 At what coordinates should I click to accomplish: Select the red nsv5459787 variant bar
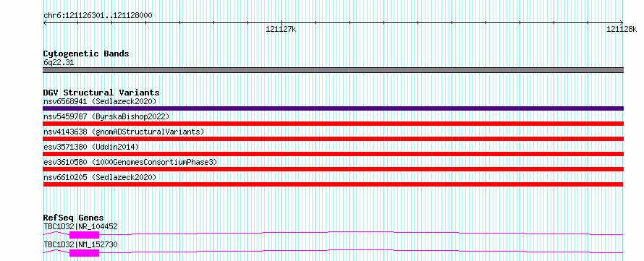(x=333, y=124)
